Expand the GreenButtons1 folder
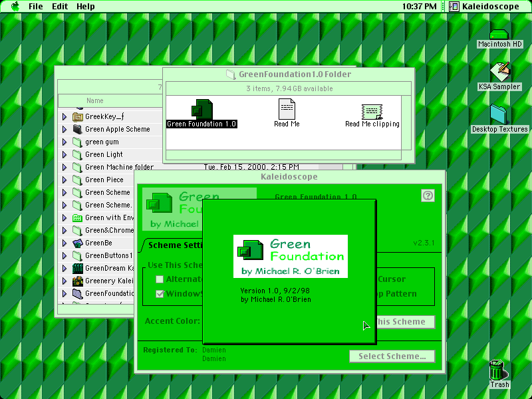This screenshot has width=532, height=399. tap(65, 255)
